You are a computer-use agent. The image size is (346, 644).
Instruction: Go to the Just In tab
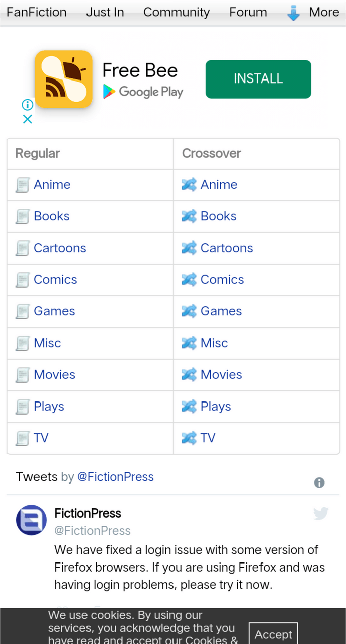(105, 12)
